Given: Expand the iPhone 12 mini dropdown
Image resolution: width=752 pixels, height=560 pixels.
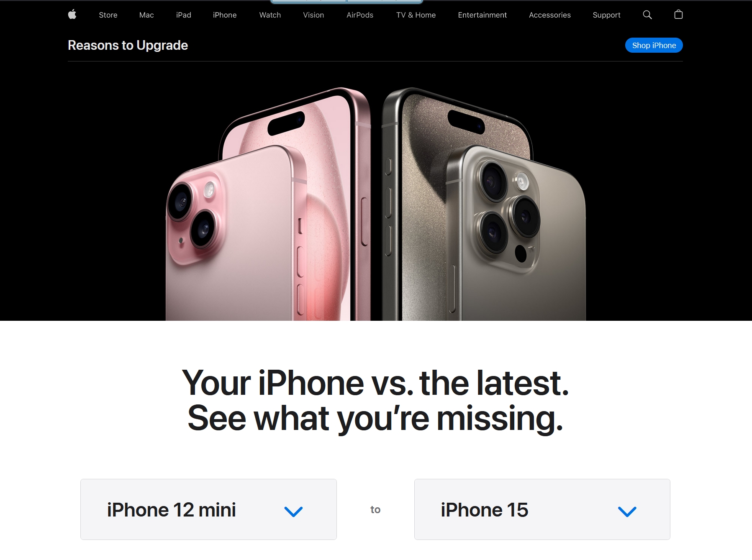Looking at the screenshot, I should 208,509.
